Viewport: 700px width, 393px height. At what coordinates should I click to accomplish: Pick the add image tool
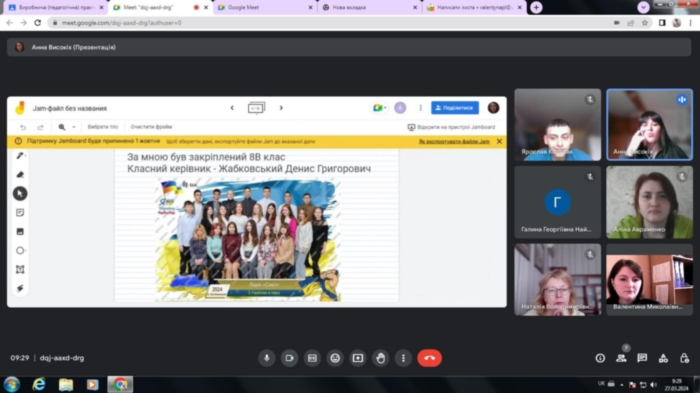coord(20,231)
